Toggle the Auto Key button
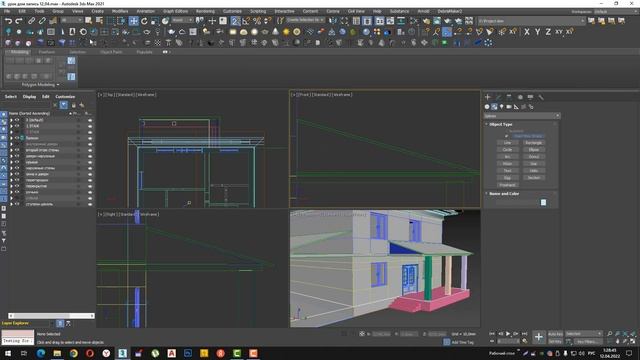This screenshot has height=360, width=640. click(x=555, y=334)
